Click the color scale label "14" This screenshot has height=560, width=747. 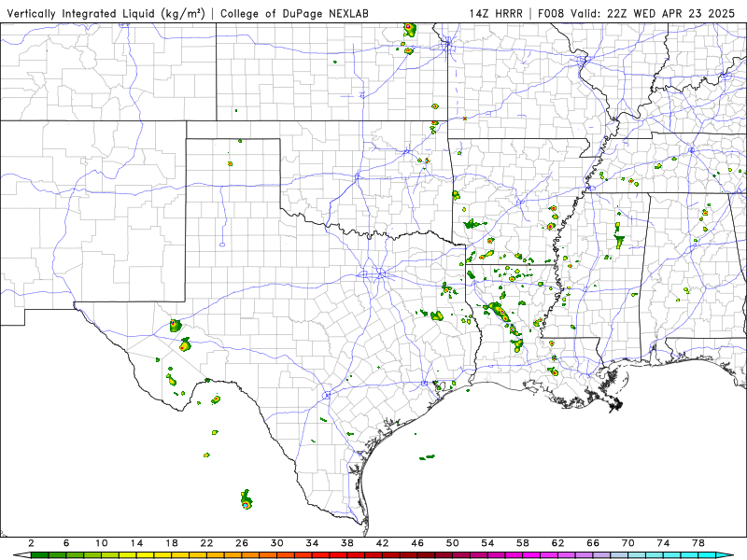pos(136,543)
